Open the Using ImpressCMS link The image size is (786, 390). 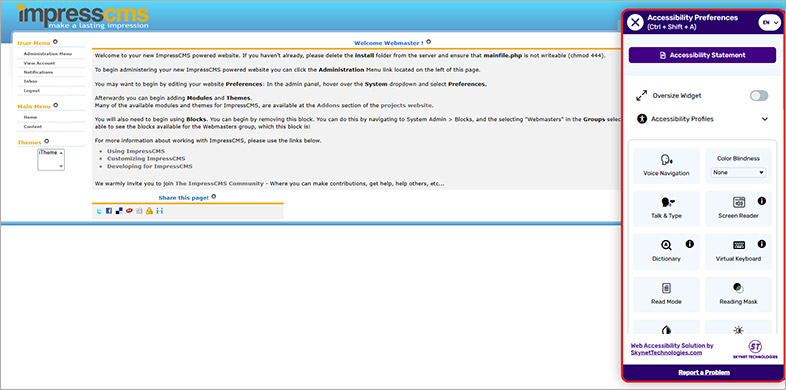pos(136,151)
